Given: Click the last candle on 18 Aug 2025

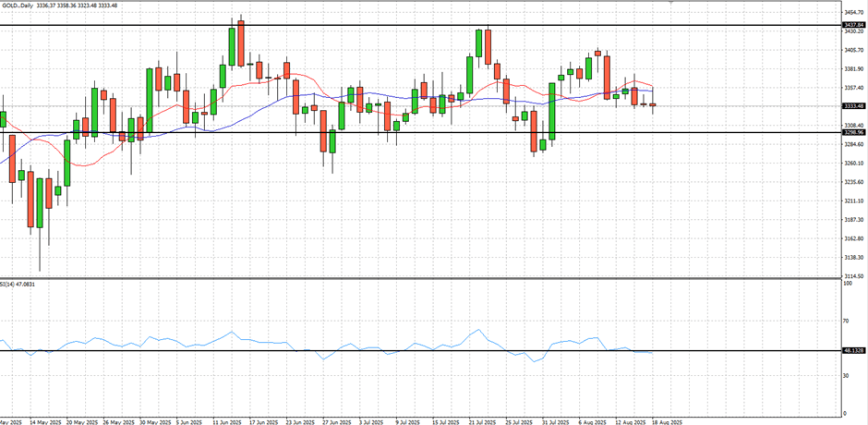Looking at the screenshot, I should click(x=653, y=105).
